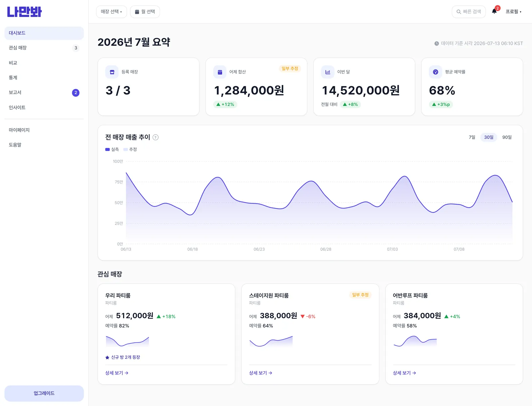Click the 어반루프 파티룸 card title
532x406 pixels.
point(410,295)
